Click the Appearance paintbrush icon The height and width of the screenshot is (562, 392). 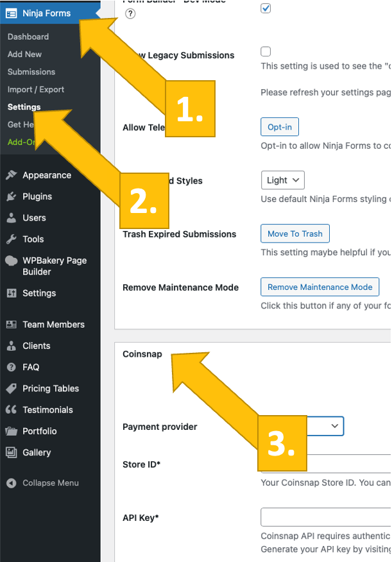pos(12,175)
